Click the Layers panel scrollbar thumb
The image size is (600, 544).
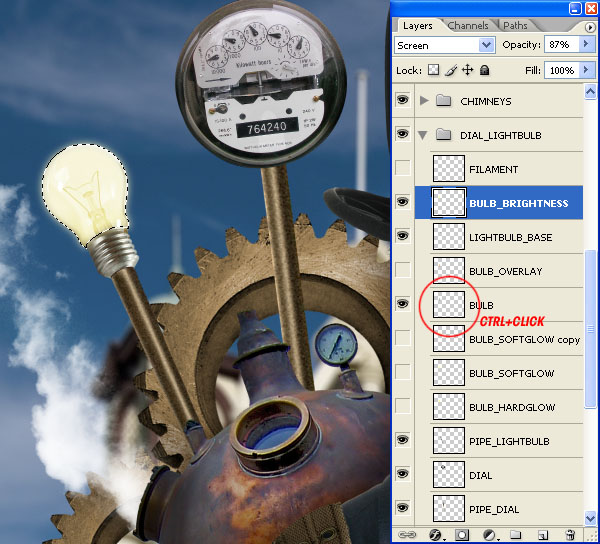590,329
